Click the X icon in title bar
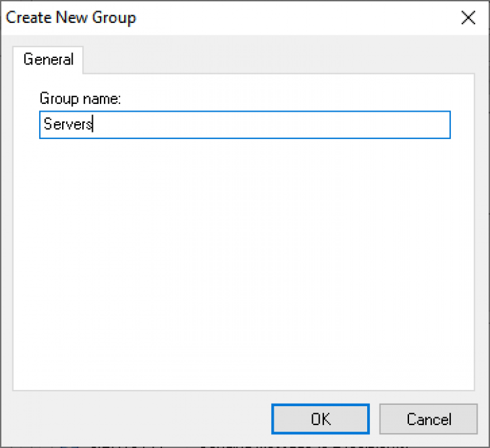This screenshot has height=448, width=490. [468, 18]
